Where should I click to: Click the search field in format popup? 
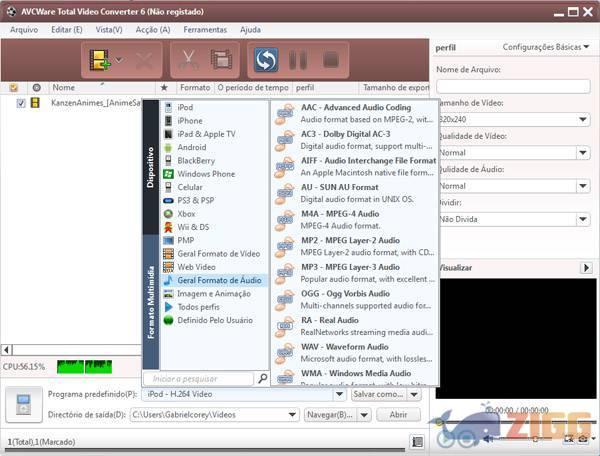pyautogui.click(x=200, y=379)
